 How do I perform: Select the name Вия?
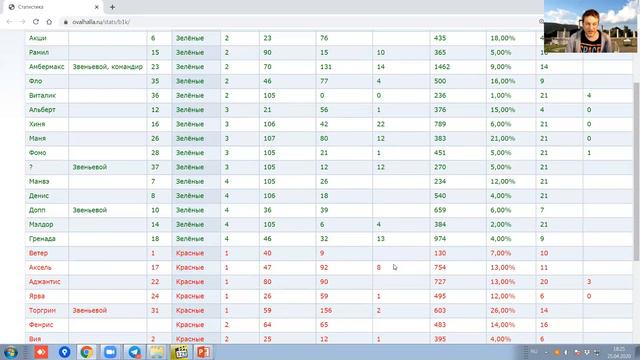[x=35, y=339]
